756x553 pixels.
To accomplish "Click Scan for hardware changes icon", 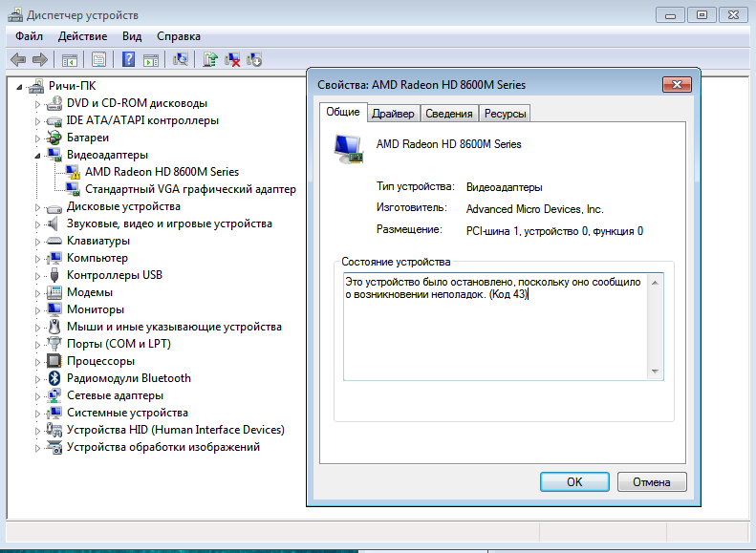I will click(x=181, y=60).
